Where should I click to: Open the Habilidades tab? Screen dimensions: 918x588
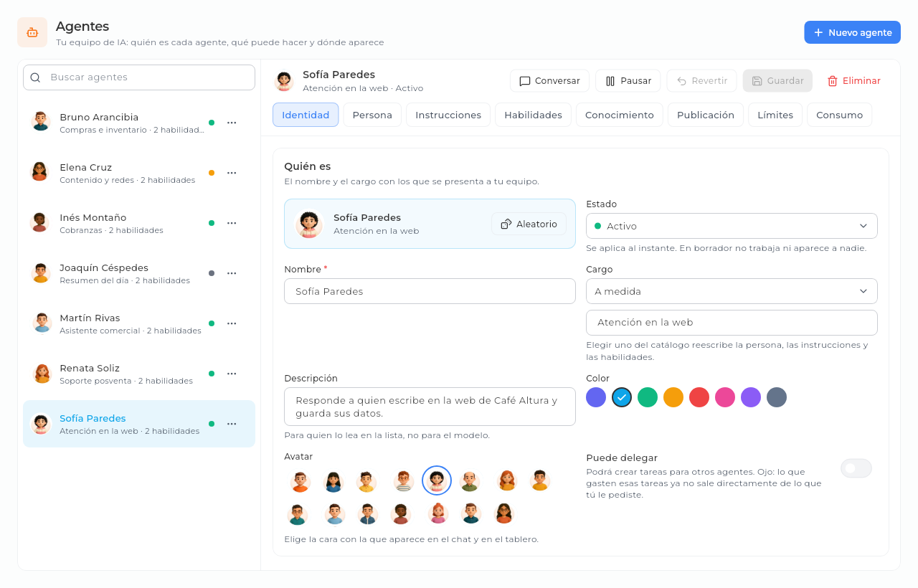pos(533,115)
